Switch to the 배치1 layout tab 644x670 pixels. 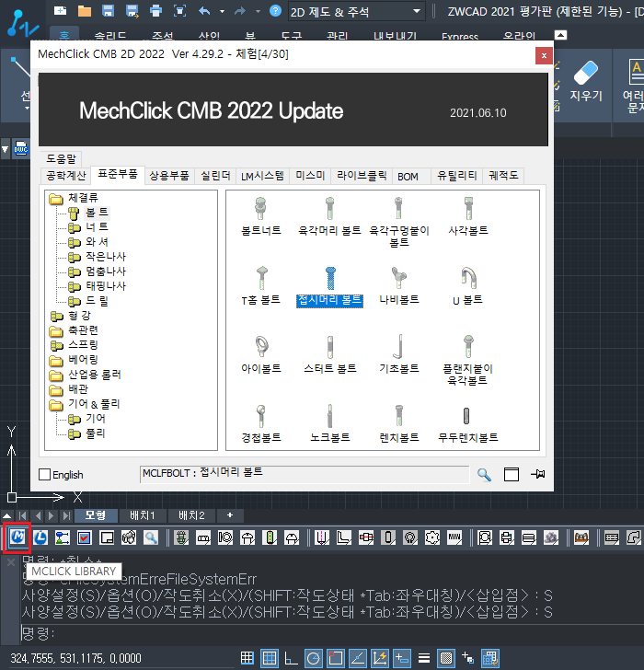tap(143, 515)
